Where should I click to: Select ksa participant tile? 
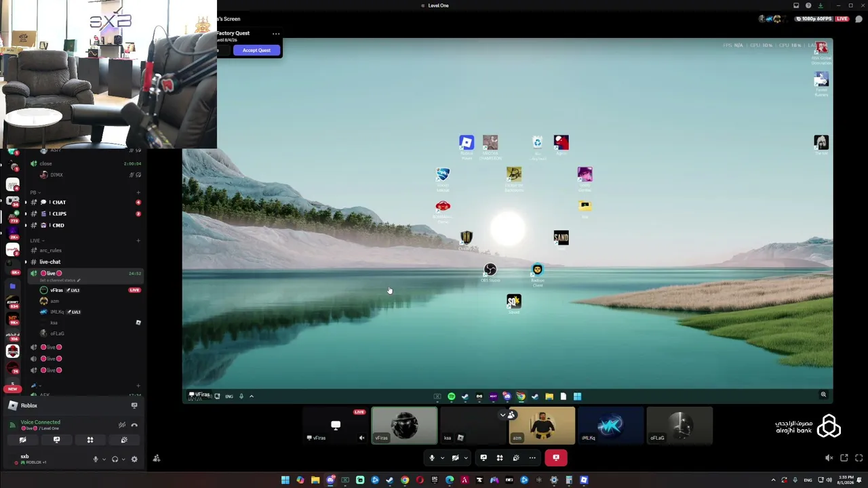coord(473,426)
